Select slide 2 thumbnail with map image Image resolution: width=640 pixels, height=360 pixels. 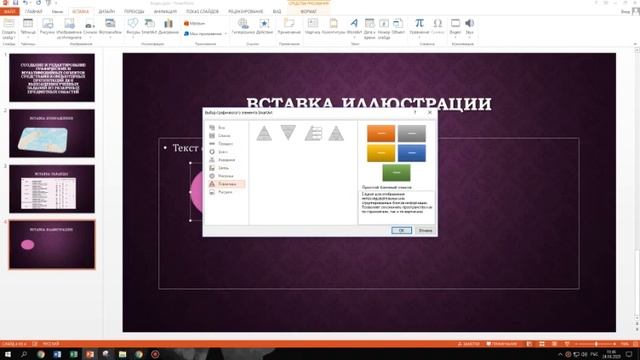(x=52, y=133)
